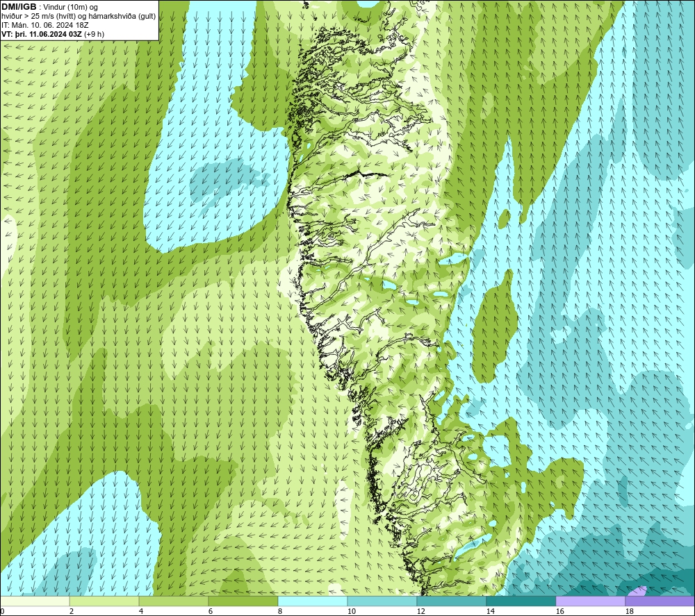695x616 pixels.
Task: Click the legend scale number "14"
Action: [x=490, y=611]
